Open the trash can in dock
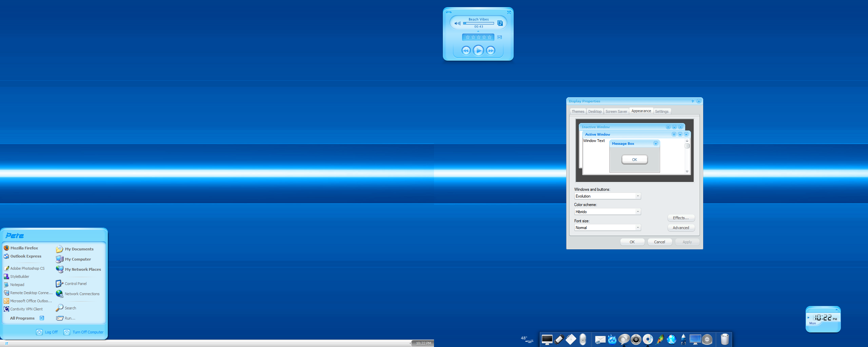 (725, 339)
